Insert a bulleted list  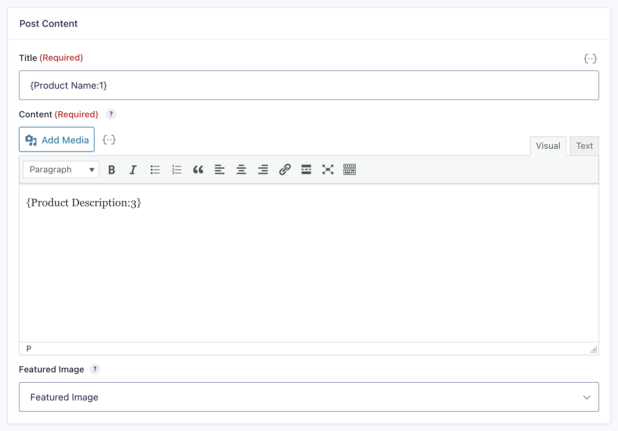155,170
